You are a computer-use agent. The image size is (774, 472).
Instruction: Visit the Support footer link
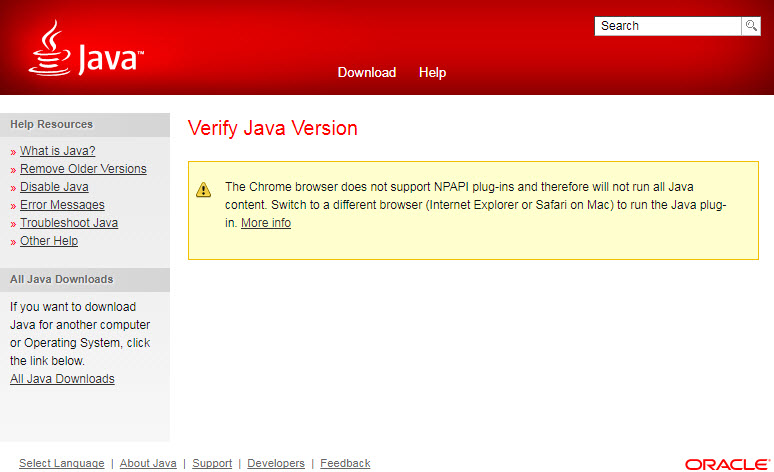coord(212,463)
